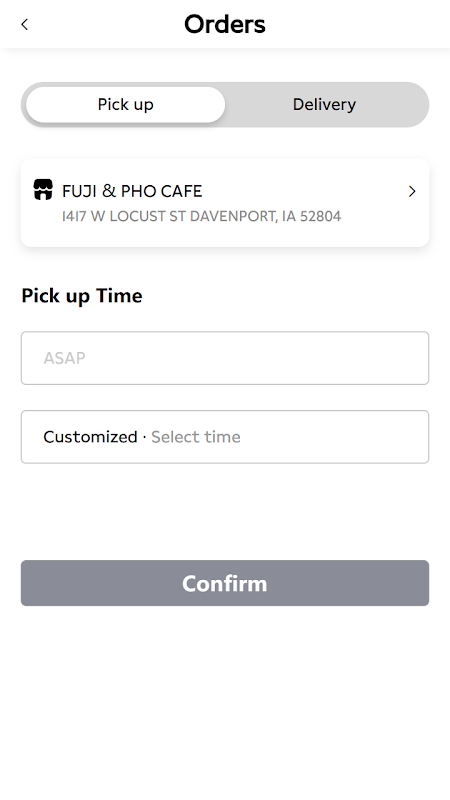The width and height of the screenshot is (450, 800).
Task: Select the Pick up option
Action: (126, 105)
